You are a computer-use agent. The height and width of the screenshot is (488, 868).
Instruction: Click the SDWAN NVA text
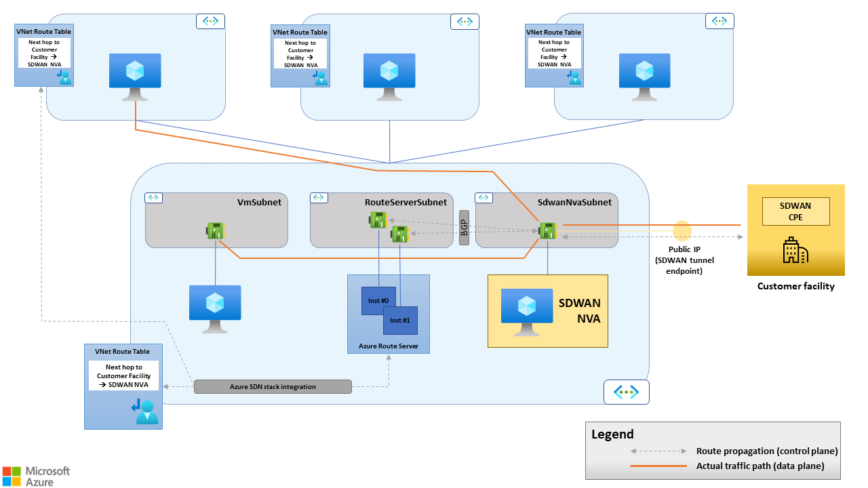pos(579,310)
